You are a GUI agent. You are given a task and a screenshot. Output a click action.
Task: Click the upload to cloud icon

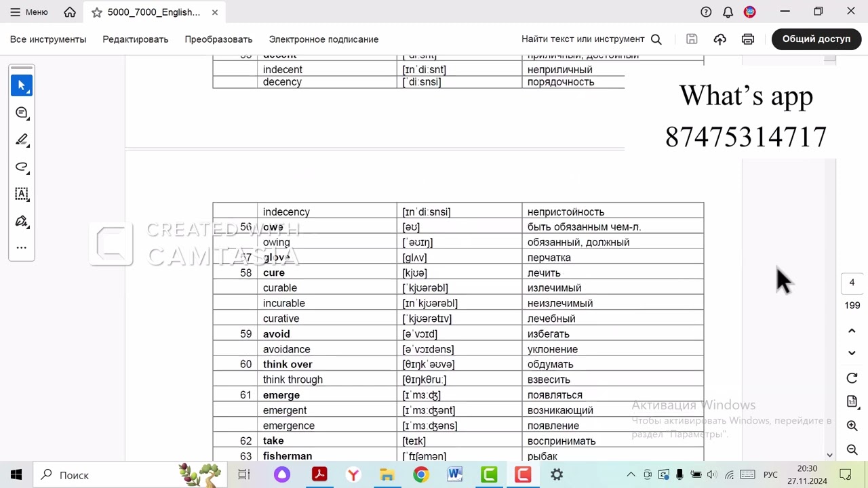coord(719,39)
